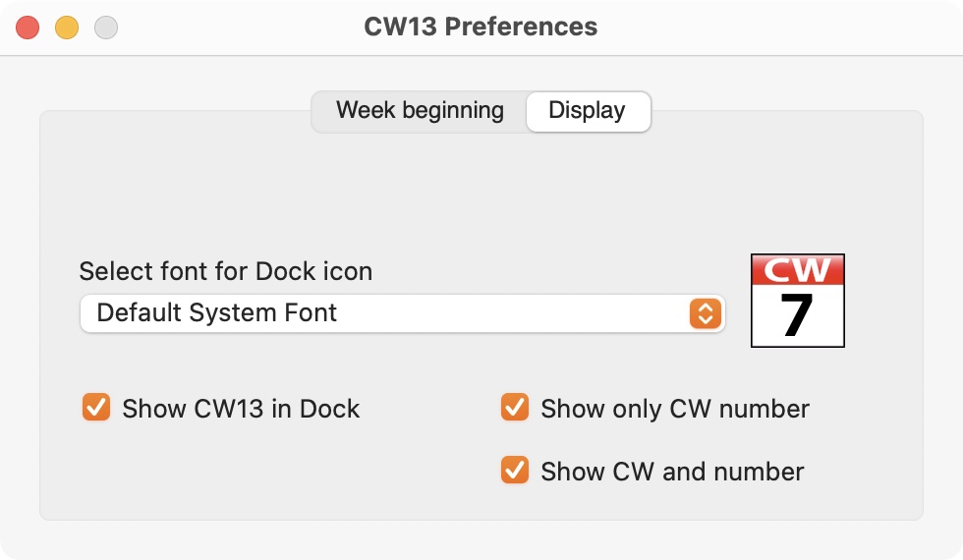The image size is (963, 560).
Task: Toggle the Show CW13 in Dock checkbox
Action: [96, 408]
